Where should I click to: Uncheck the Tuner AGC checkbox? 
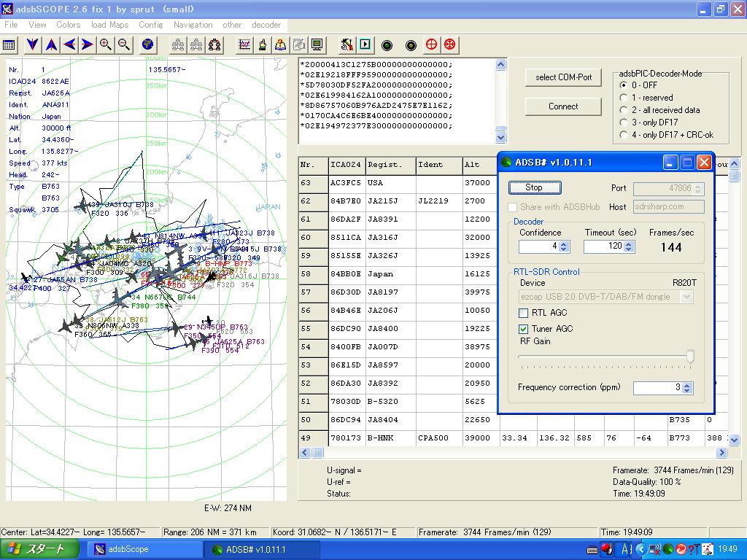click(x=523, y=329)
